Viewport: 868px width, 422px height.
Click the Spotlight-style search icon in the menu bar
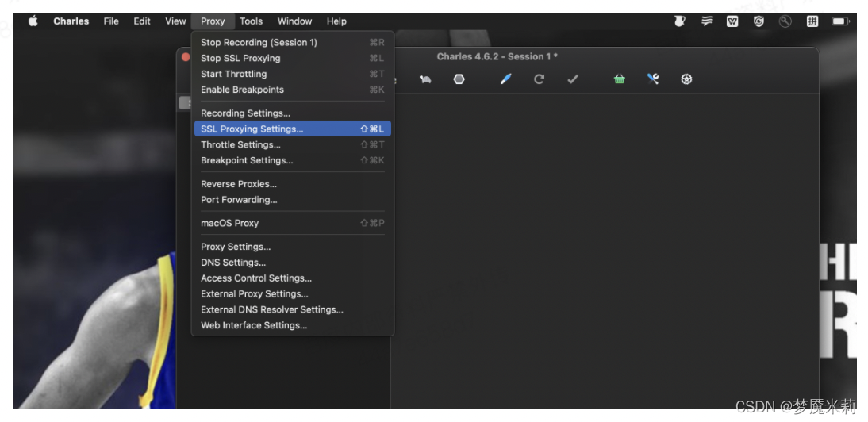point(785,21)
